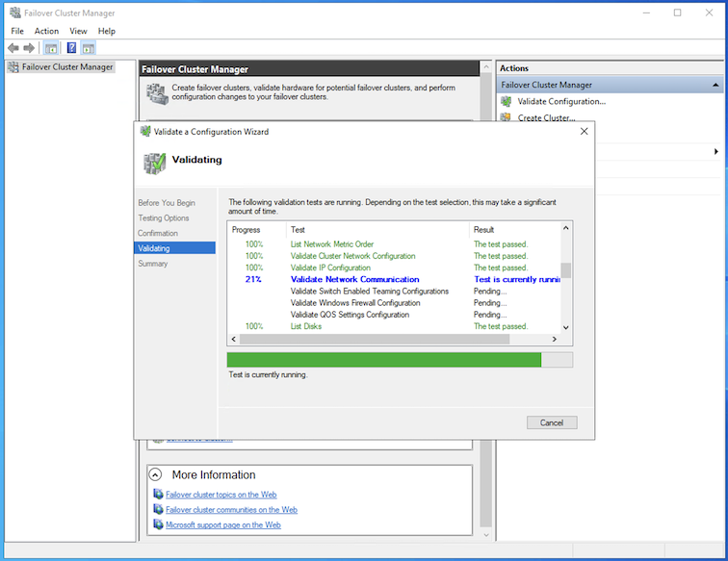728x561 pixels.
Task: Toggle the Show/Hide Action Pane toolbar icon
Action: click(x=89, y=48)
